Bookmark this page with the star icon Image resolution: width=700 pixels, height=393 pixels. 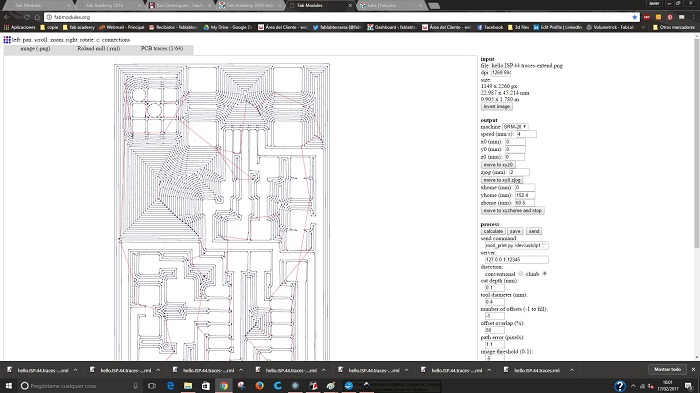click(x=634, y=17)
